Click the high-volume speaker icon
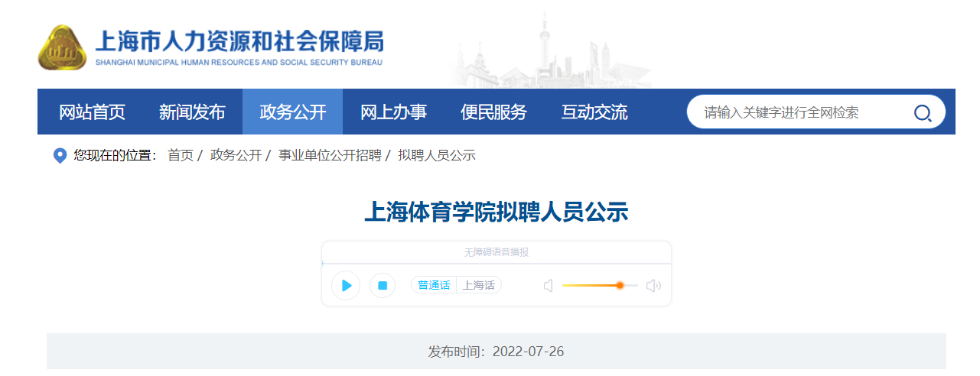This screenshot has height=376, width=980. tap(653, 286)
